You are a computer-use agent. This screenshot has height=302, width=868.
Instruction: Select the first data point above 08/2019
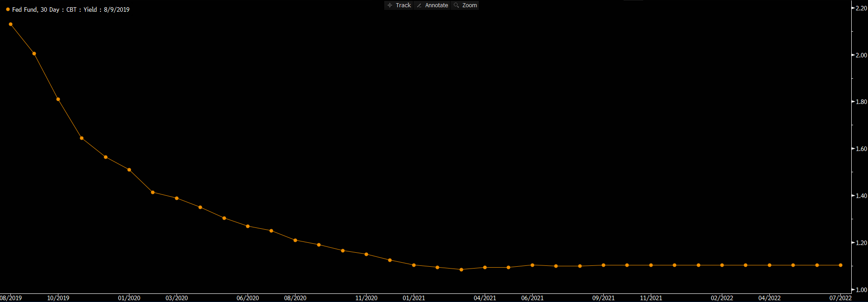click(10, 24)
